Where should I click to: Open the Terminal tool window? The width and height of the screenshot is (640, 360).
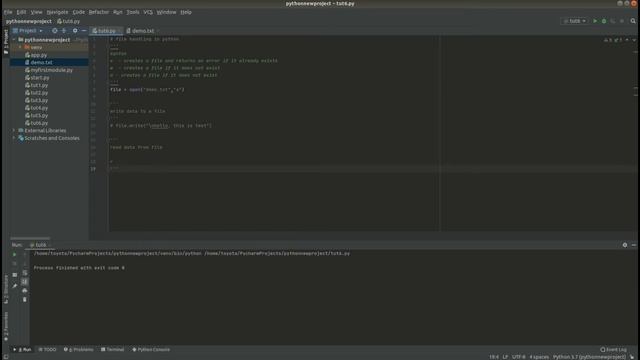click(x=112, y=350)
